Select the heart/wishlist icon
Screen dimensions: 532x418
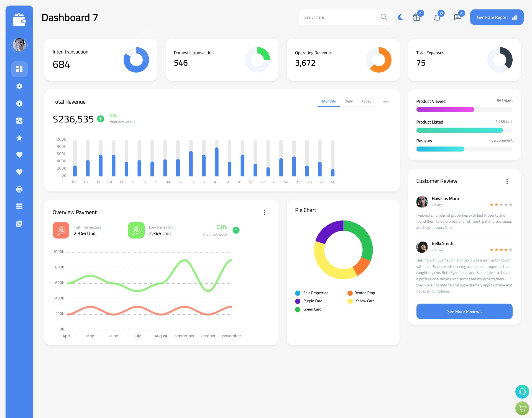(19, 155)
